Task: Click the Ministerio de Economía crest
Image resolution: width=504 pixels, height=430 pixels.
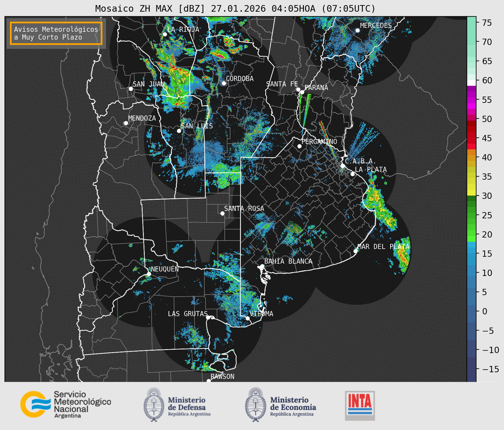Action: click(x=255, y=405)
